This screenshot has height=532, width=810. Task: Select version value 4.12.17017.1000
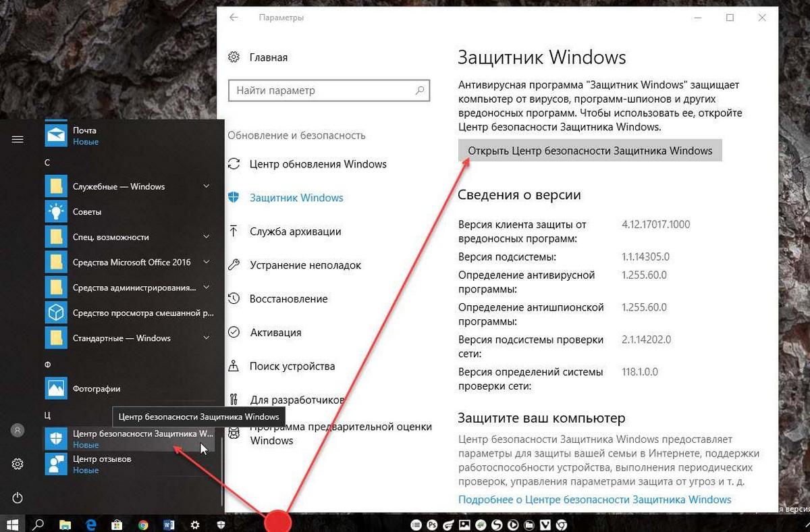click(x=655, y=225)
